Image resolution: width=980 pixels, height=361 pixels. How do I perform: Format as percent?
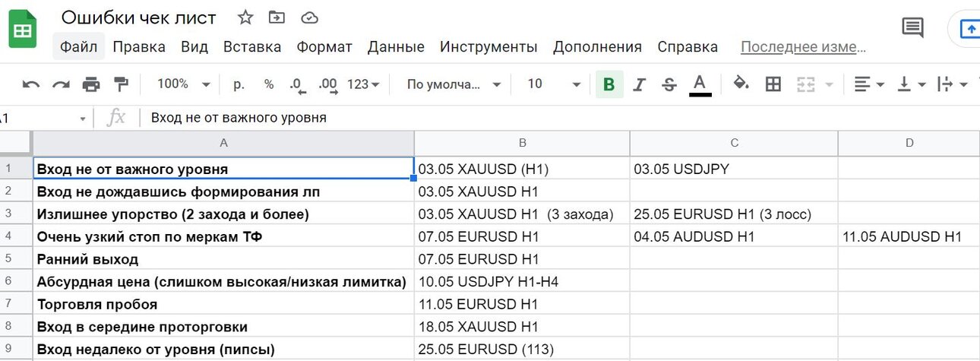pyautogui.click(x=269, y=84)
